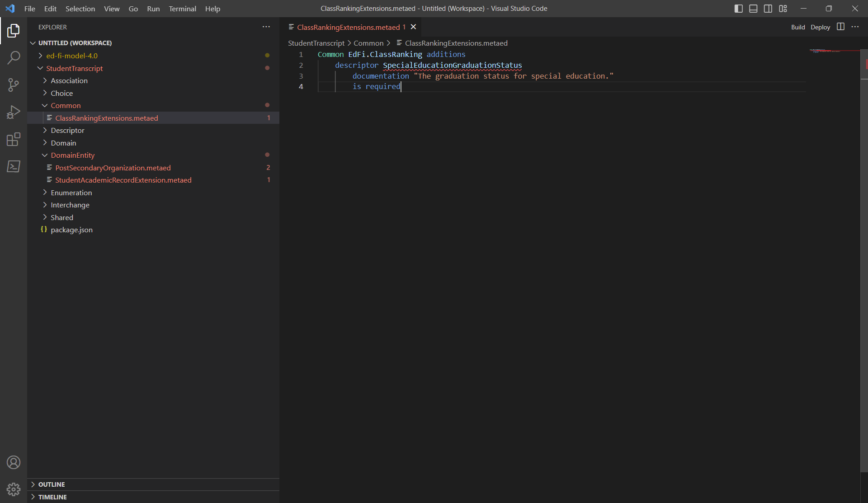Expand the ed-fi-model-4.0 folder
868x503 pixels.
pyautogui.click(x=40, y=56)
